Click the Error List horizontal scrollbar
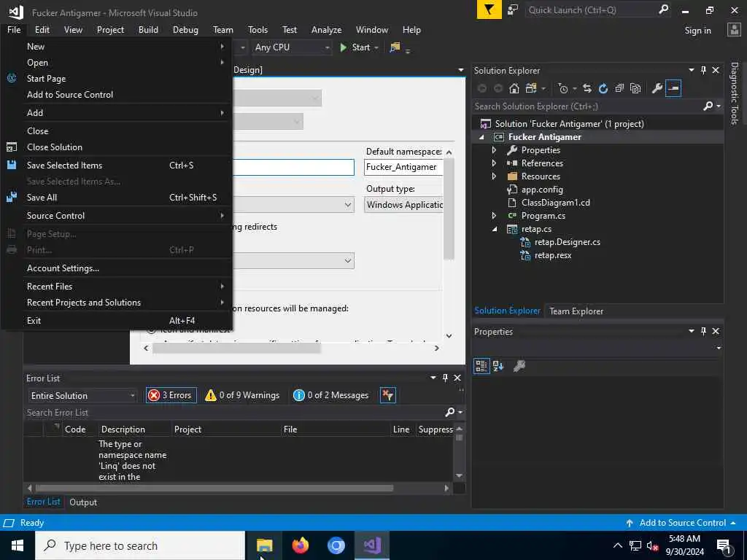The width and height of the screenshot is (747, 560). [x=214, y=488]
